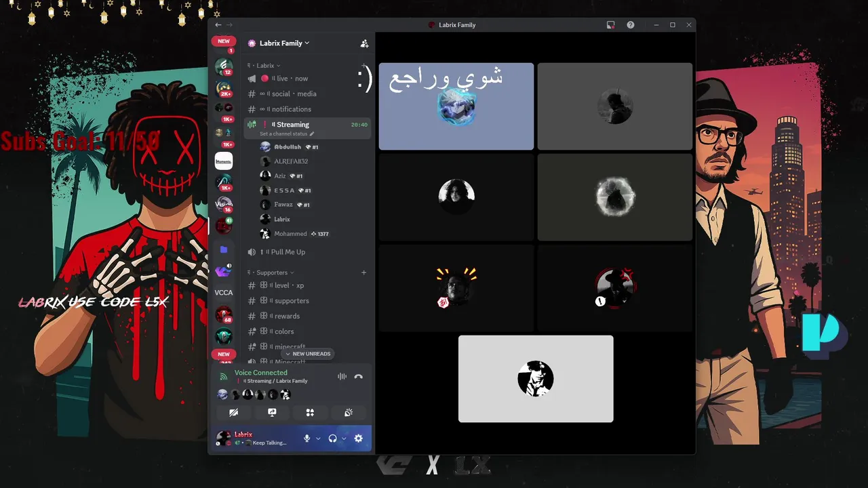Open the soundboard button
The width and height of the screenshot is (868, 488).
(x=349, y=412)
